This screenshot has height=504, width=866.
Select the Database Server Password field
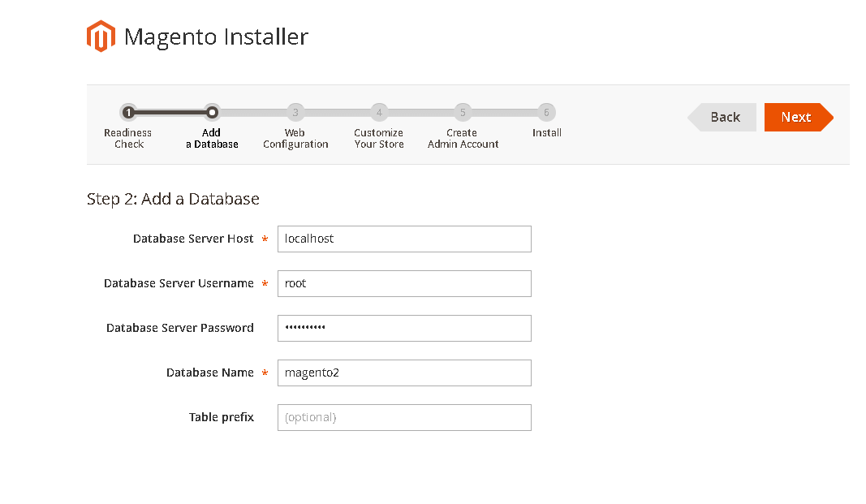[404, 329]
